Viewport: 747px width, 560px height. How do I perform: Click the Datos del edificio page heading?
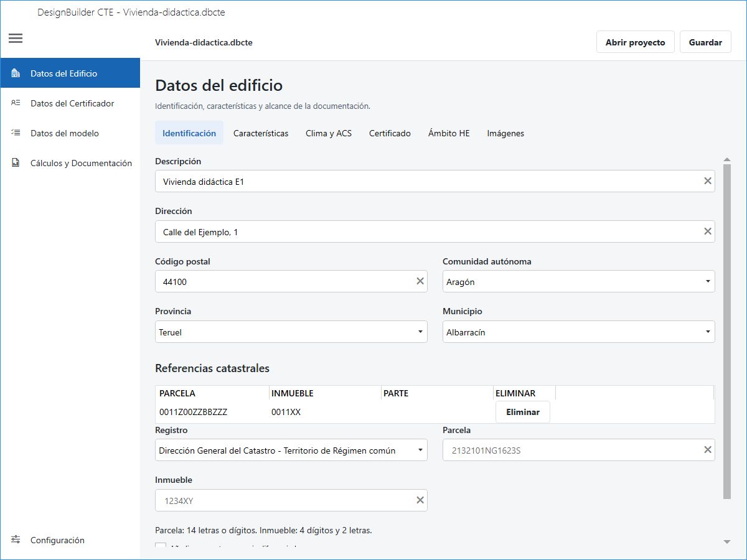tap(218, 85)
